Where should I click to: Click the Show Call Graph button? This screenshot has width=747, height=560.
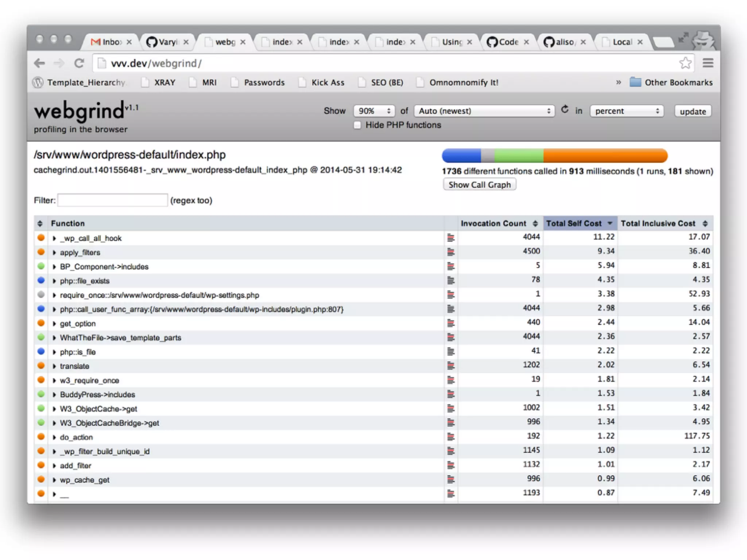pyautogui.click(x=479, y=184)
